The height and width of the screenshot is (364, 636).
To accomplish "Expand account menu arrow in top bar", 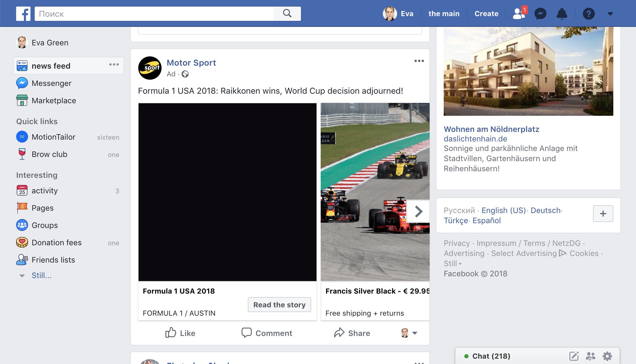I will pyautogui.click(x=610, y=14).
